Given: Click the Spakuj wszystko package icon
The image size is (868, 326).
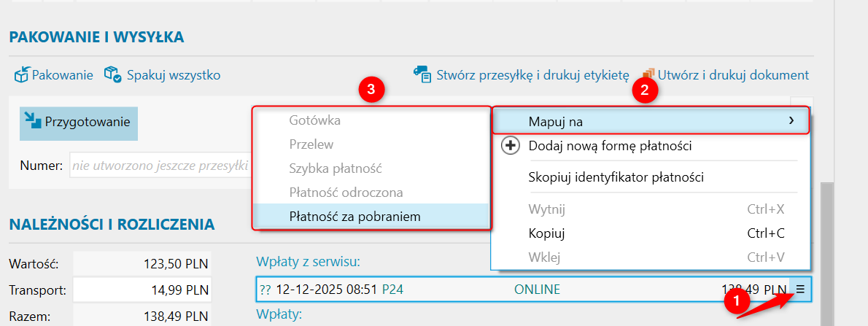Looking at the screenshot, I should coord(112,74).
